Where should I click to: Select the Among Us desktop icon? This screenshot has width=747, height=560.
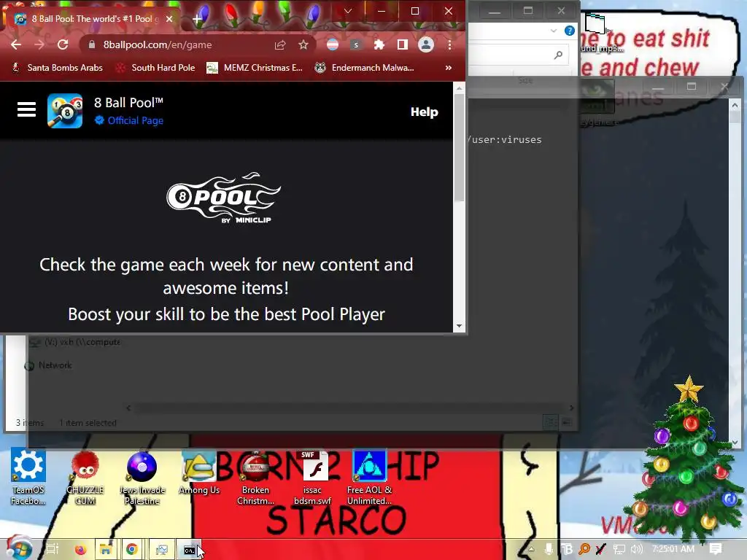199,472
